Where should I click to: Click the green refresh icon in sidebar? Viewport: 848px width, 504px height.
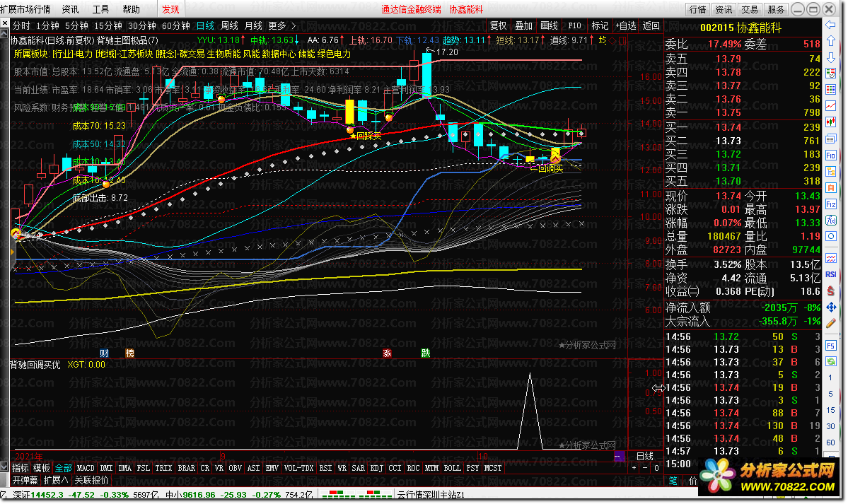pyautogui.click(x=831, y=361)
